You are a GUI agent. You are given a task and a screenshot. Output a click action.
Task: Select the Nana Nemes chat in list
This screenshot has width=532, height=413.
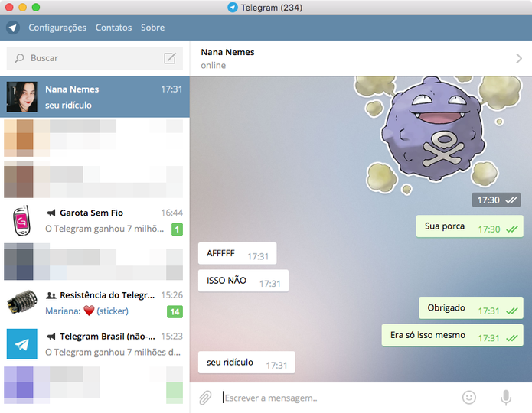pyautogui.click(x=95, y=97)
